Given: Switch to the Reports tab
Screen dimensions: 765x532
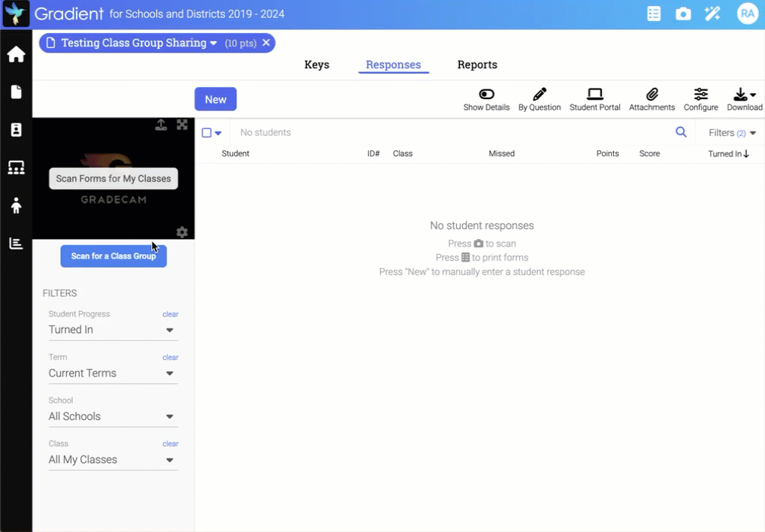Looking at the screenshot, I should point(477,65).
